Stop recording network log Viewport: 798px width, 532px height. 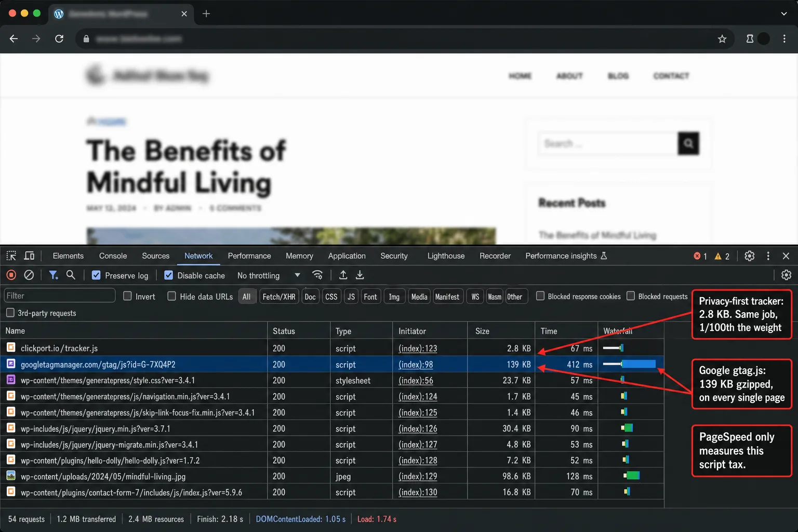[11, 275]
